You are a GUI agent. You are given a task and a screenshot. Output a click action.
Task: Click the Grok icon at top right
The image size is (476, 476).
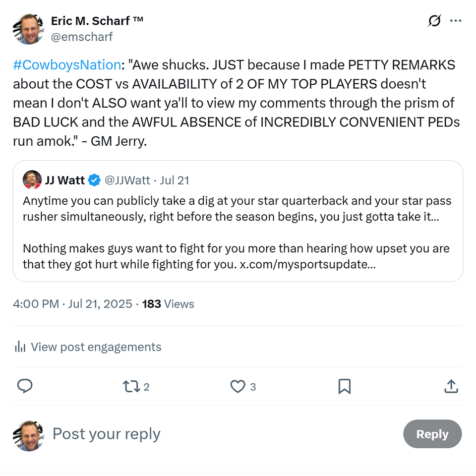[434, 21]
